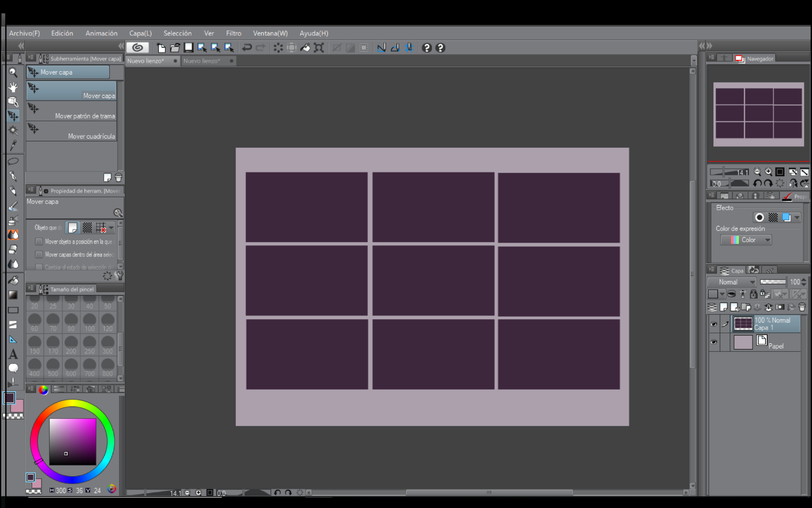Select brush size 300

coord(107,345)
